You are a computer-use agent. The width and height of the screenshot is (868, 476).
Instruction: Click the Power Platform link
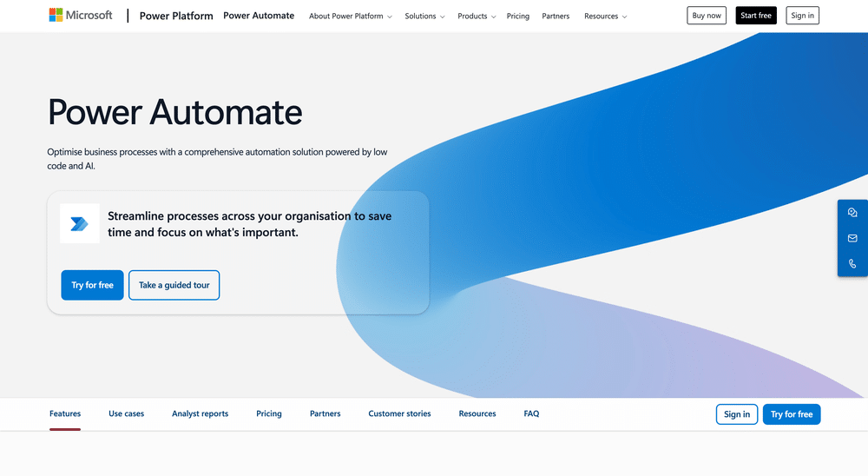click(176, 17)
